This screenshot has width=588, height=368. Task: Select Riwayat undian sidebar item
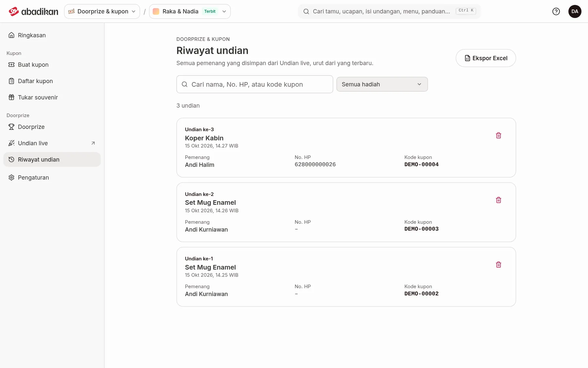pos(52,160)
